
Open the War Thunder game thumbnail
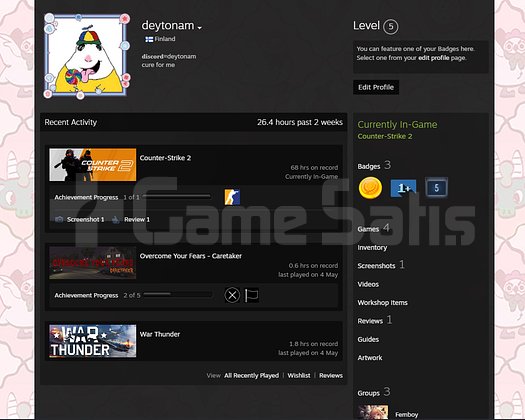(93, 341)
